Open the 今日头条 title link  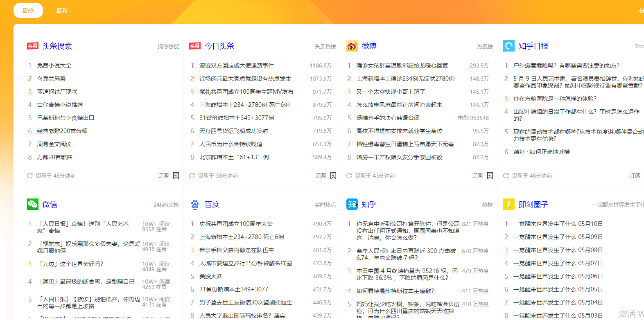pos(219,46)
